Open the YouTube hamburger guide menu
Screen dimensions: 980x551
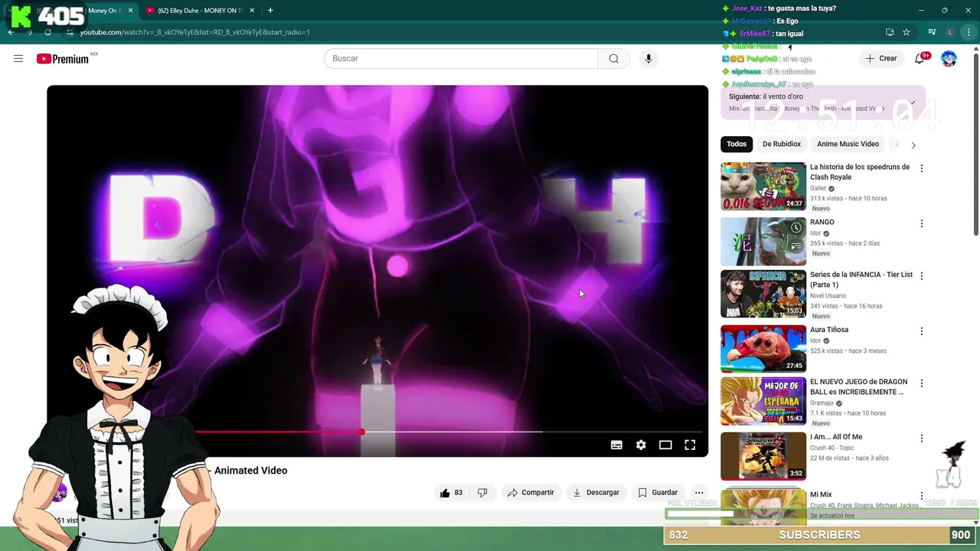pos(18,59)
